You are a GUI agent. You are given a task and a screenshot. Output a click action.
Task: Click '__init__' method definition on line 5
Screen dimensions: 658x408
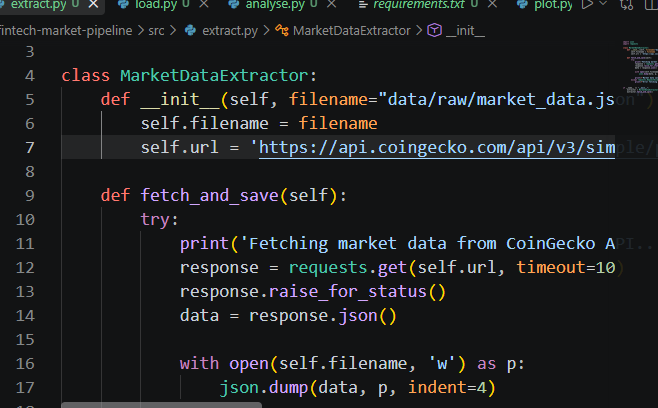coord(180,100)
